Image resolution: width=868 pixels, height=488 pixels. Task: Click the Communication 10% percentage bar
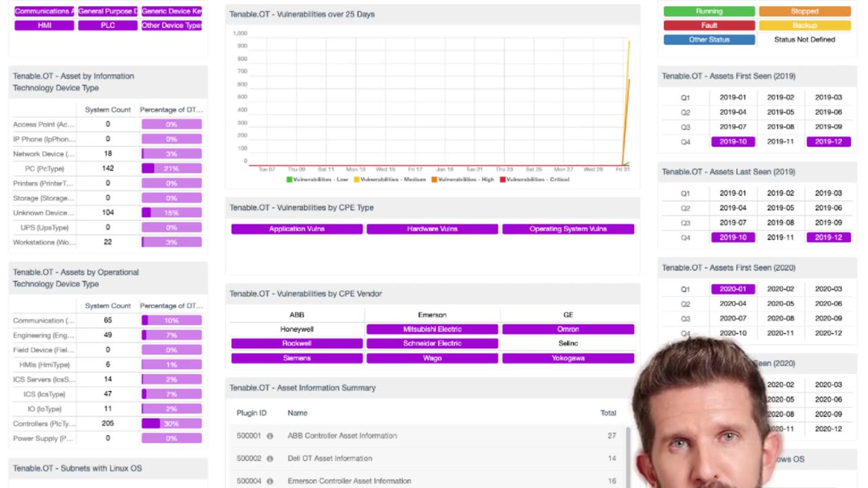(x=172, y=321)
